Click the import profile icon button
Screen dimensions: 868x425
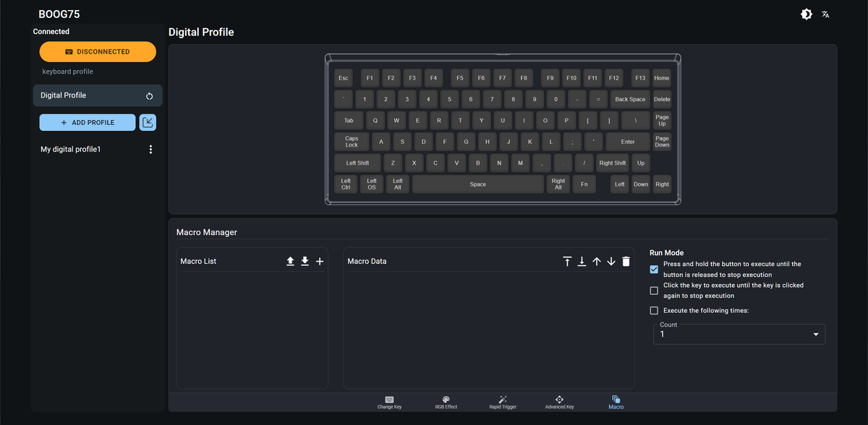[148, 122]
